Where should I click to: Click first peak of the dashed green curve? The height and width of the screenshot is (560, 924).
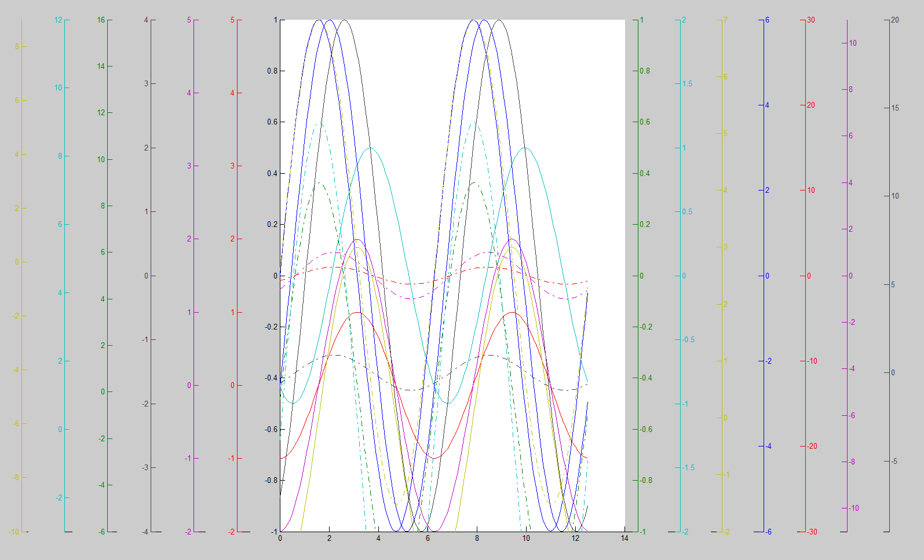320,184
